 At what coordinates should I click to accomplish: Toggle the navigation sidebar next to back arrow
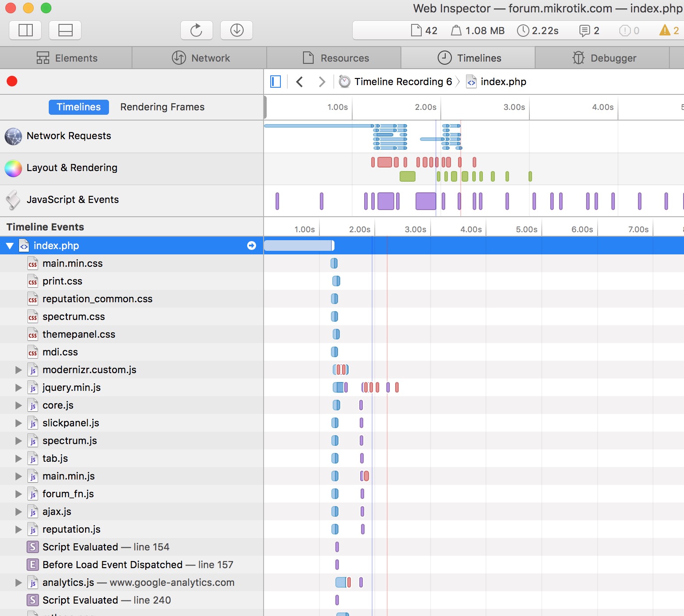tap(275, 82)
